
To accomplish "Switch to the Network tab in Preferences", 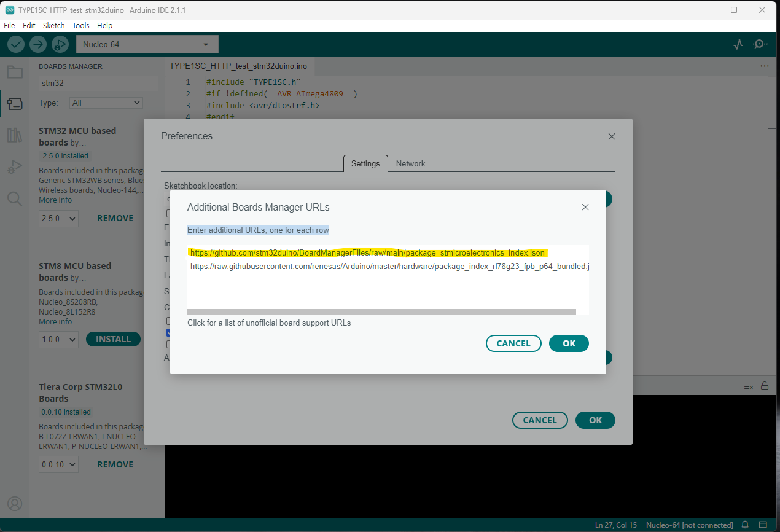I will point(410,163).
